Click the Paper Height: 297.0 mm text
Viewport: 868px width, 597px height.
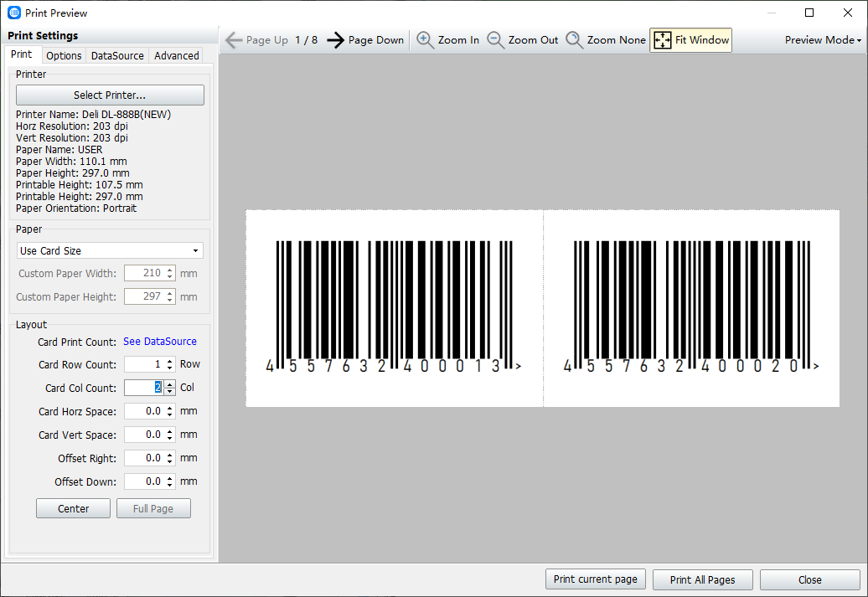click(73, 173)
